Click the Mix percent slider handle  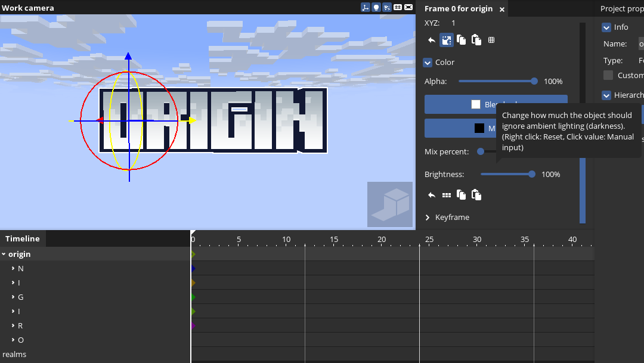coord(481,151)
